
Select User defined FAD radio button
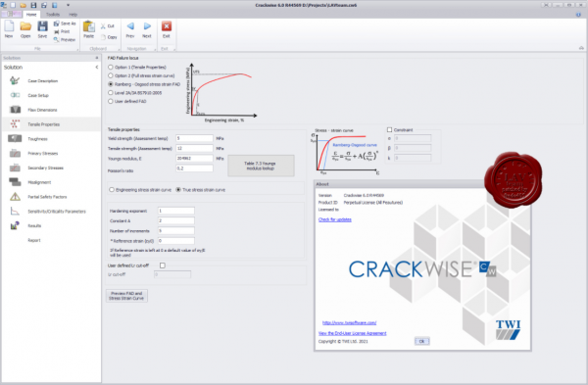(x=111, y=101)
